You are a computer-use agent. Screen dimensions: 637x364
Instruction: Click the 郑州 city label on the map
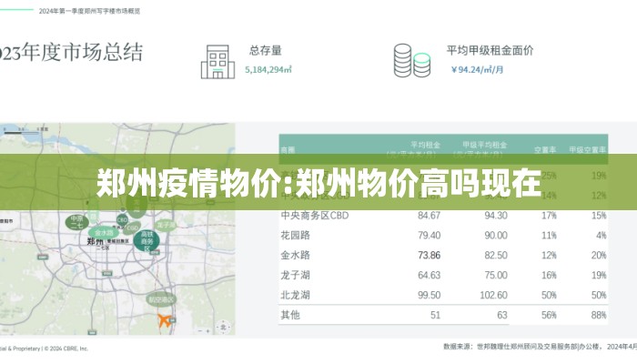coord(95,242)
